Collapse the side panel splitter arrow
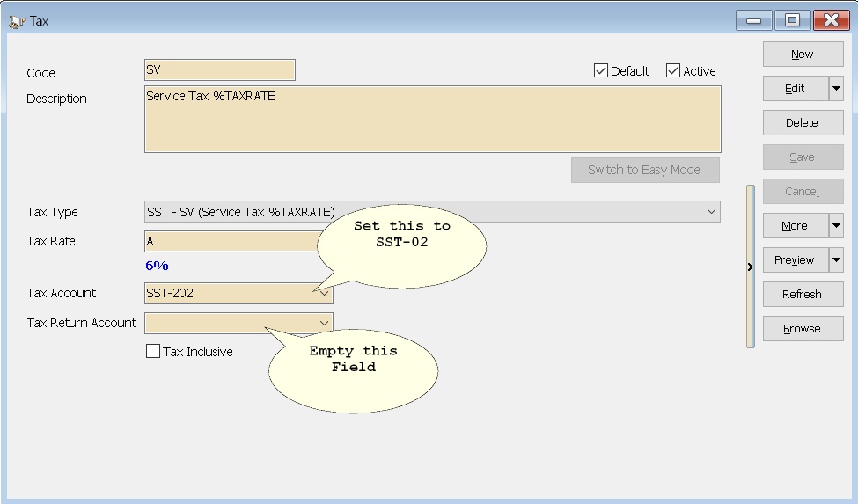 click(750, 267)
